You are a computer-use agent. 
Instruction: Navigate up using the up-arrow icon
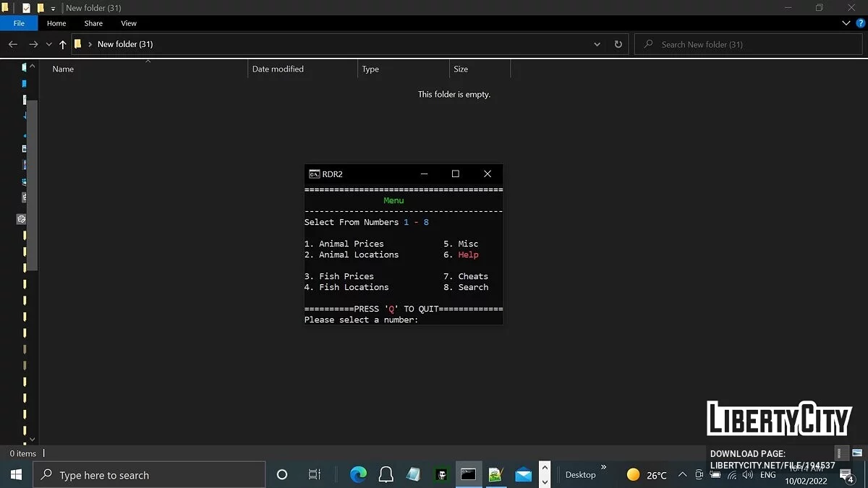tap(62, 44)
